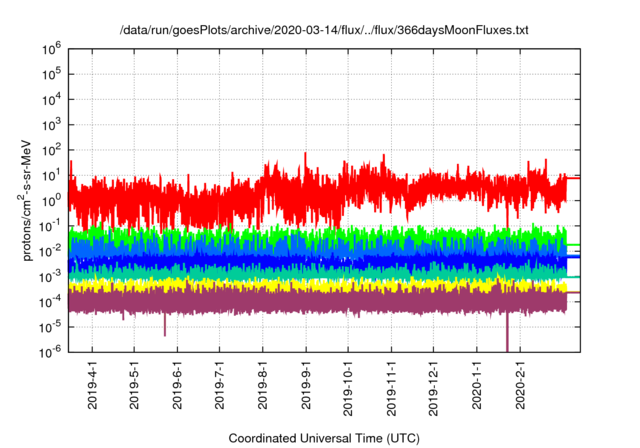This screenshot has width=640, height=448.
Task: Click the 10^3 y-axis tick label
Action: click(x=51, y=125)
